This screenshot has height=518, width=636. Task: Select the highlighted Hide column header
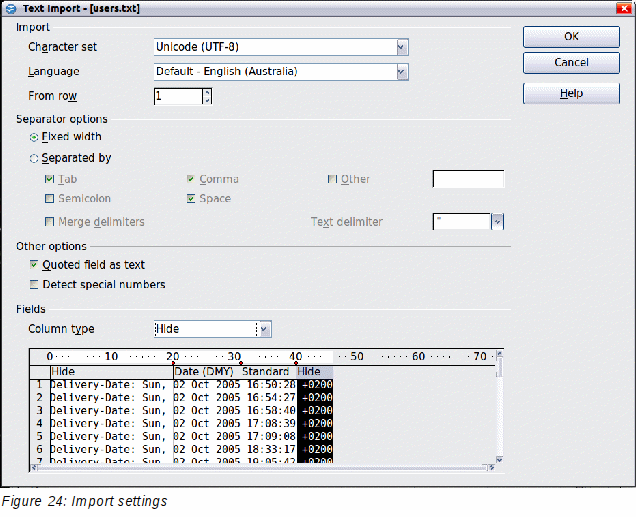(x=314, y=372)
